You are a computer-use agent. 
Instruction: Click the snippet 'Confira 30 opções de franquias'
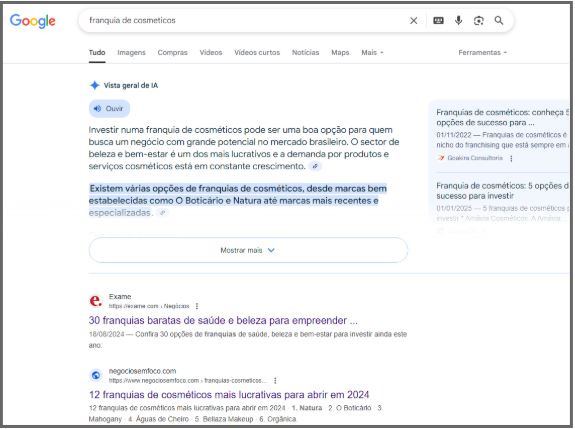pyautogui.click(x=248, y=340)
